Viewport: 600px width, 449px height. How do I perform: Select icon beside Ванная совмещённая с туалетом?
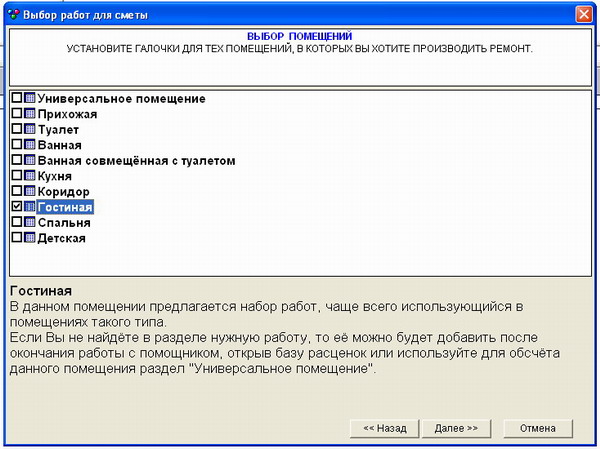coord(29,160)
